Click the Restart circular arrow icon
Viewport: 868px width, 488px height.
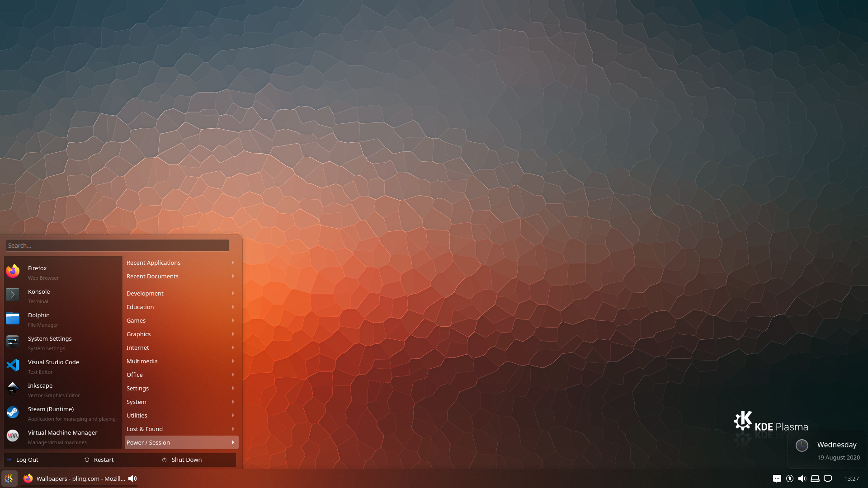click(87, 460)
